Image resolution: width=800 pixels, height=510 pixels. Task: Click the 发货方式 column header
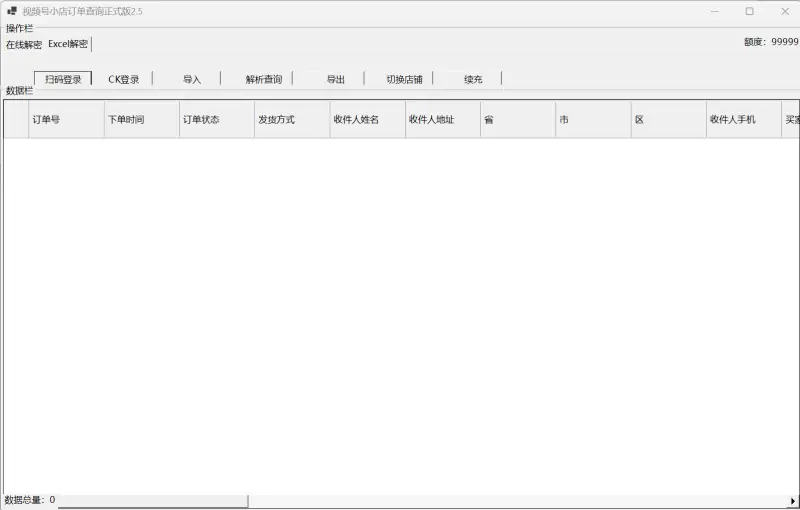[291, 119]
